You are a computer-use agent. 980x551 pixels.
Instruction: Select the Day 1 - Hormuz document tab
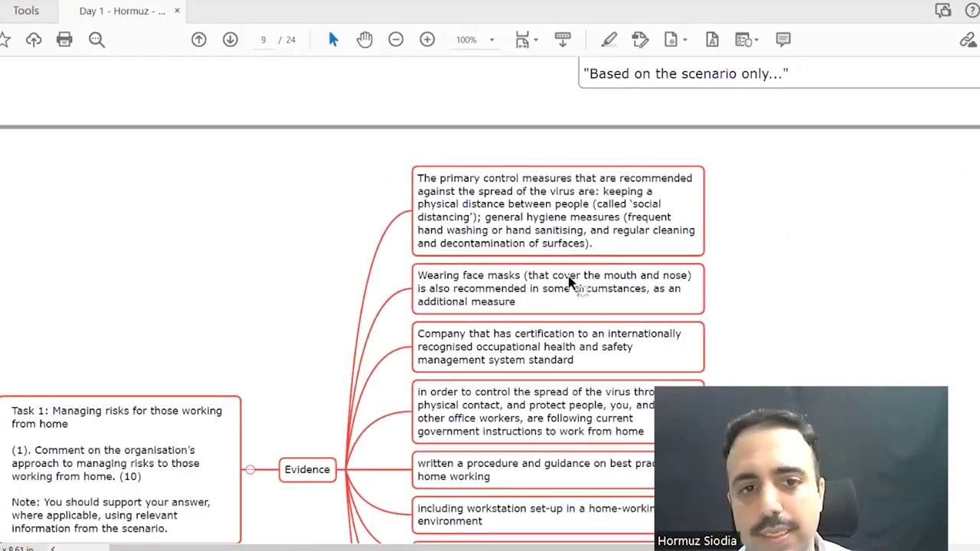click(122, 11)
